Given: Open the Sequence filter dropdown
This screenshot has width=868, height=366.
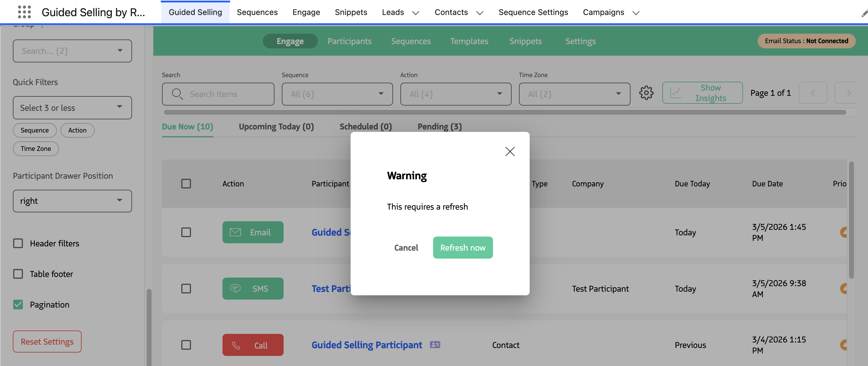Looking at the screenshot, I should point(337,94).
